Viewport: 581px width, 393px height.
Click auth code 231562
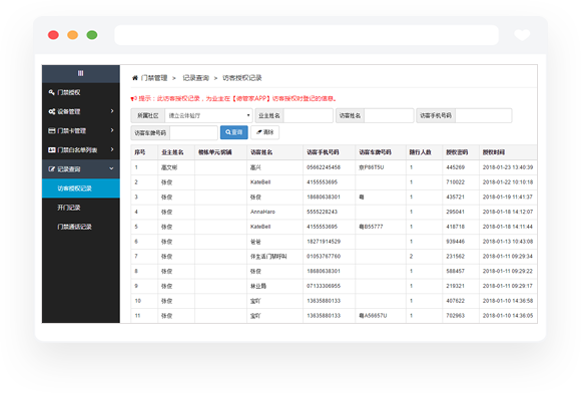point(455,256)
